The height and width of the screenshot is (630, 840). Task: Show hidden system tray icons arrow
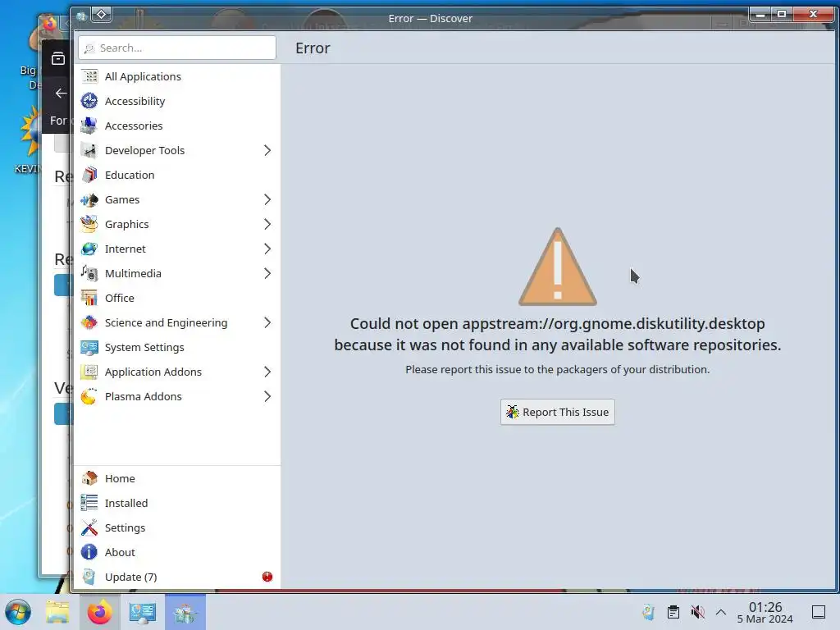coord(721,612)
